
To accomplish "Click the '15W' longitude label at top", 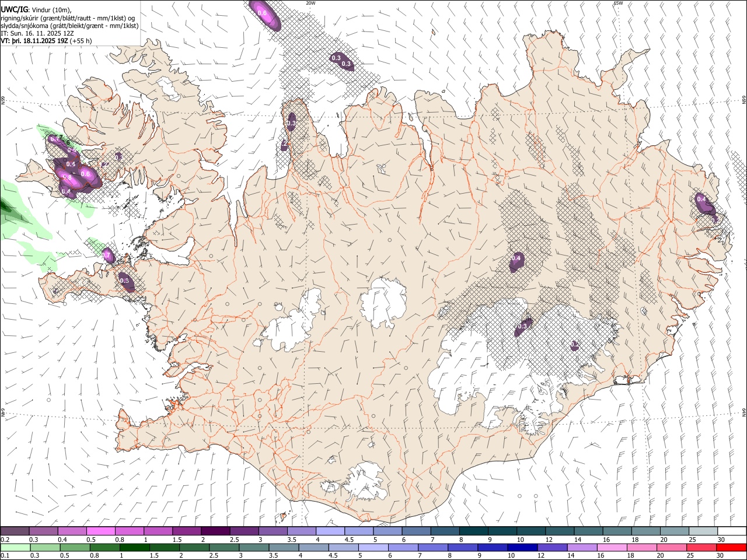I will click(x=619, y=3).
